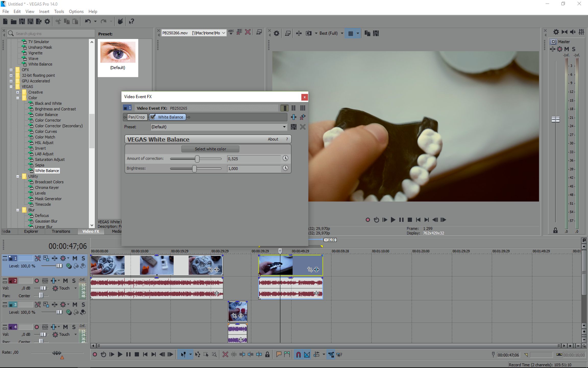
Task: Switch to the Transitions tab
Action: click(x=61, y=231)
